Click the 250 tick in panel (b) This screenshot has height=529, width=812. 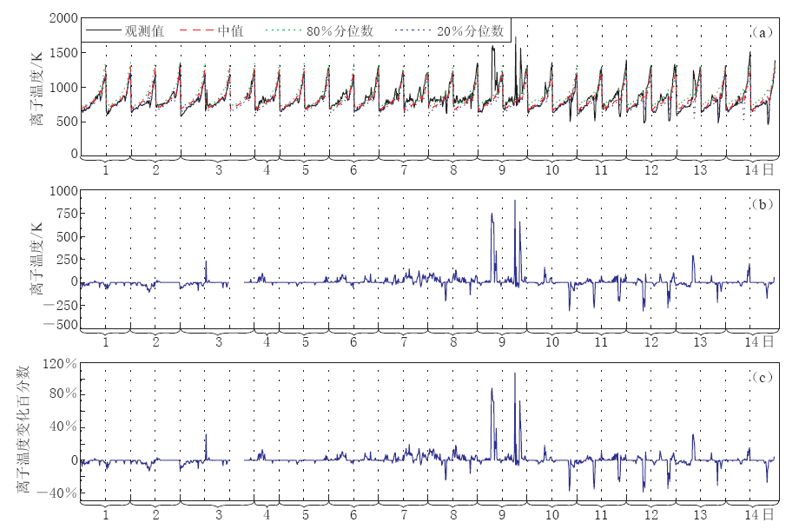point(68,259)
